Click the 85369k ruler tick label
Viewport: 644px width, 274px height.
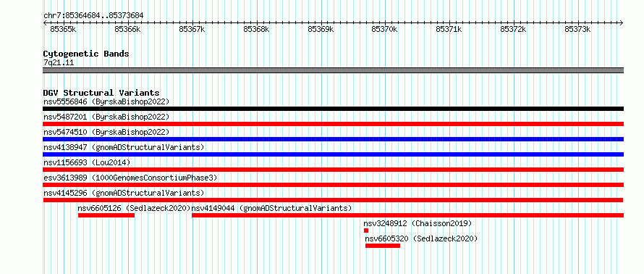click(321, 29)
